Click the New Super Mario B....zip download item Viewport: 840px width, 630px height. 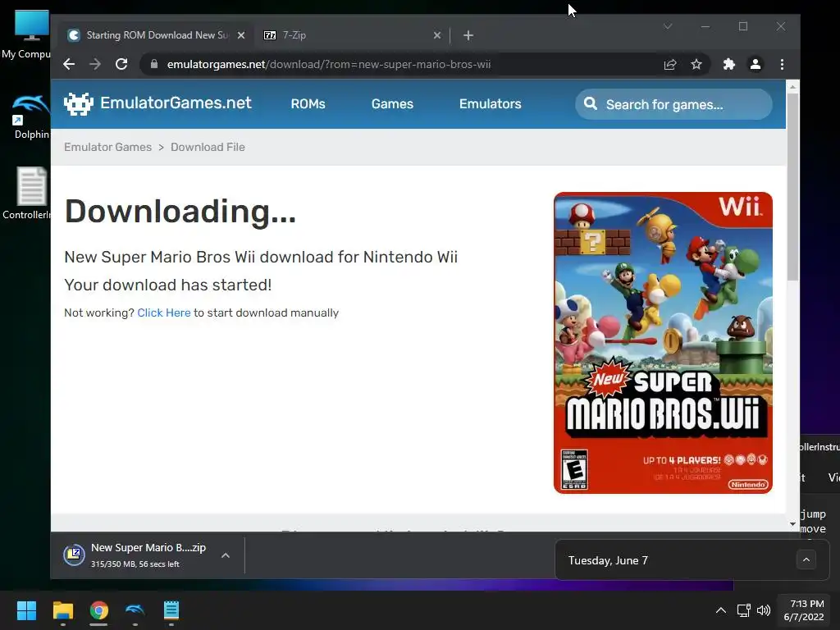(x=148, y=555)
